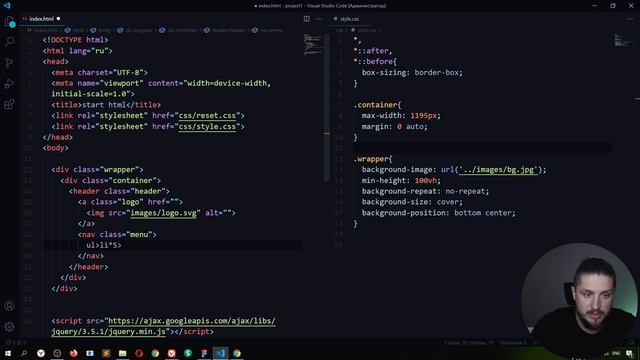Screen dimensions: 640x360
Task: Open File Explorer from the taskbar
Action: (122, 353)
